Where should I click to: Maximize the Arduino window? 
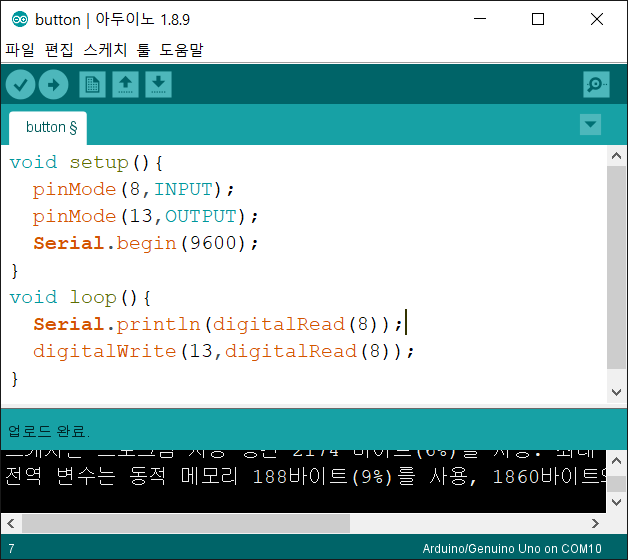point(538,19)
